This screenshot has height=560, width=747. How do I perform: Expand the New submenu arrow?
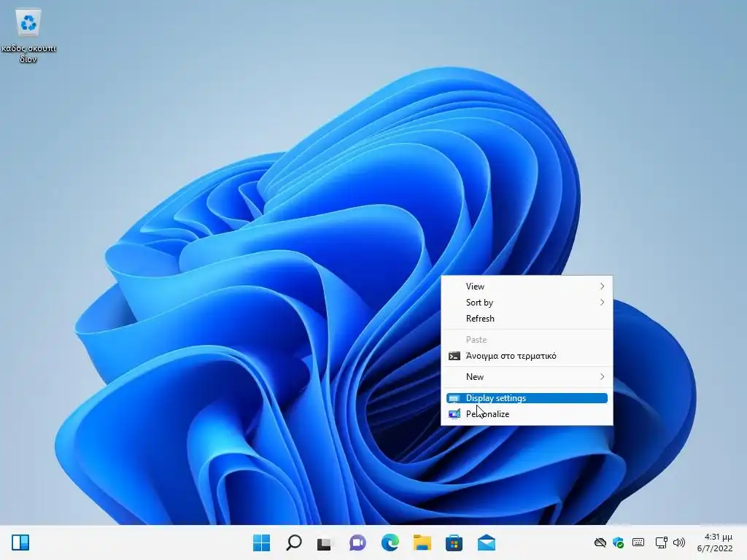pos(602,377)
